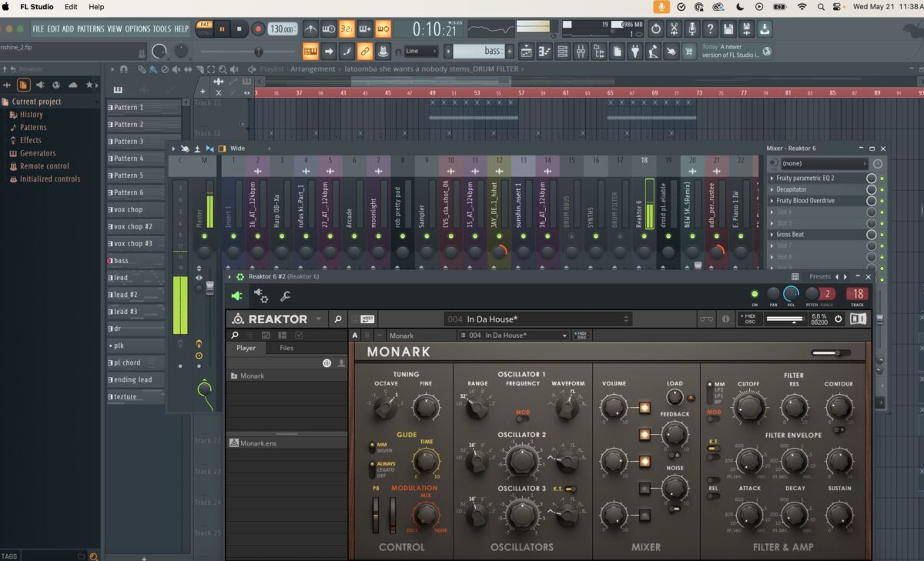Start recording with the record button
The image size is (924, 561).
pos(258,29)
